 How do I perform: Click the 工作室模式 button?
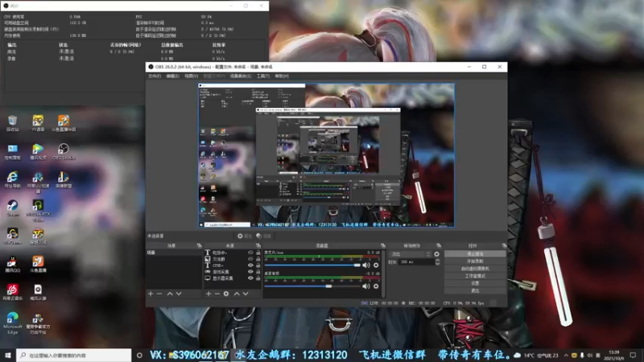coord(475,276)
